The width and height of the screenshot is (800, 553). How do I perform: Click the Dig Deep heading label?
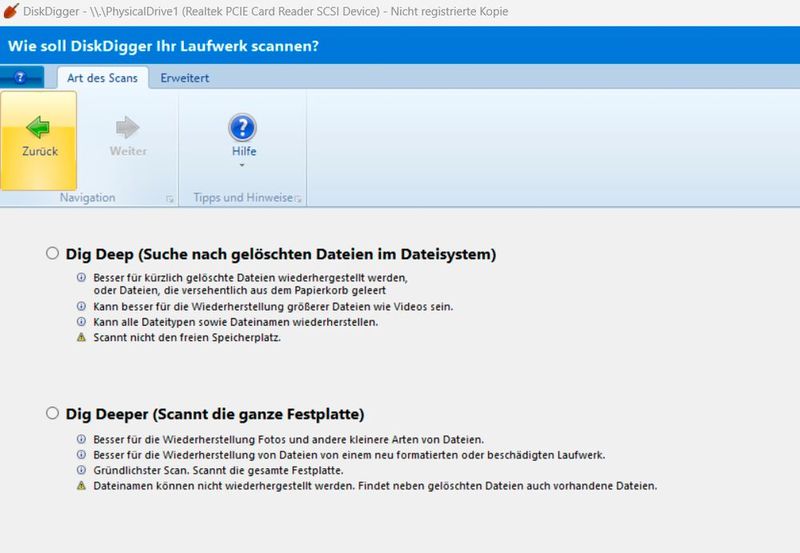point(281,254)
